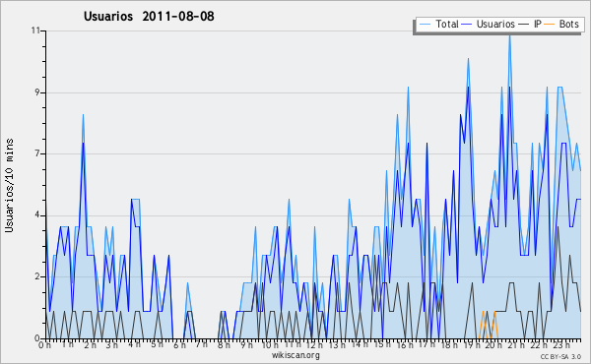Screen dimensions: 591x364
Task: Click the '19 h' x-axis label
Action: tap(472, 345)
